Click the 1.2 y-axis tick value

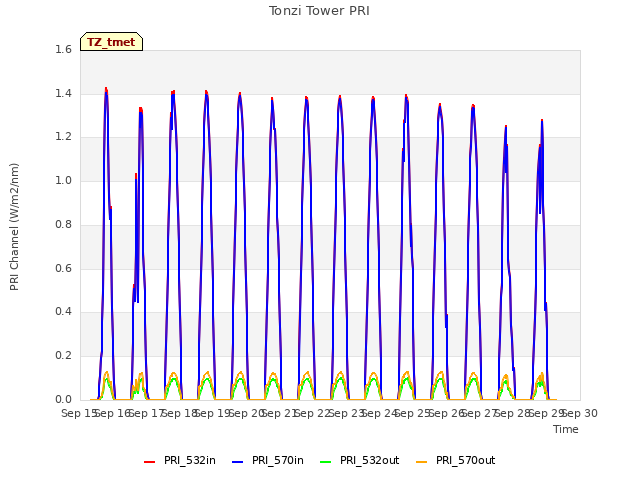pyautogui.click(x=63, y=137)
